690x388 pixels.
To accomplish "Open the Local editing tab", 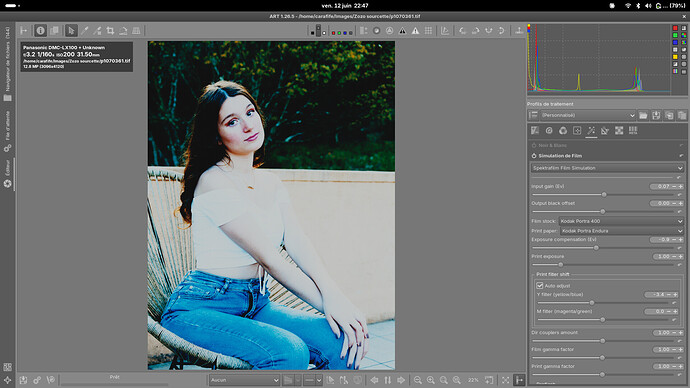I will click(x=577, y=130).
